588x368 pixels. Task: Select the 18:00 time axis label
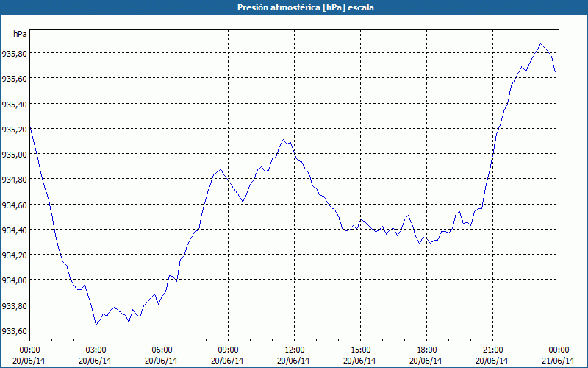coord(427,350)
